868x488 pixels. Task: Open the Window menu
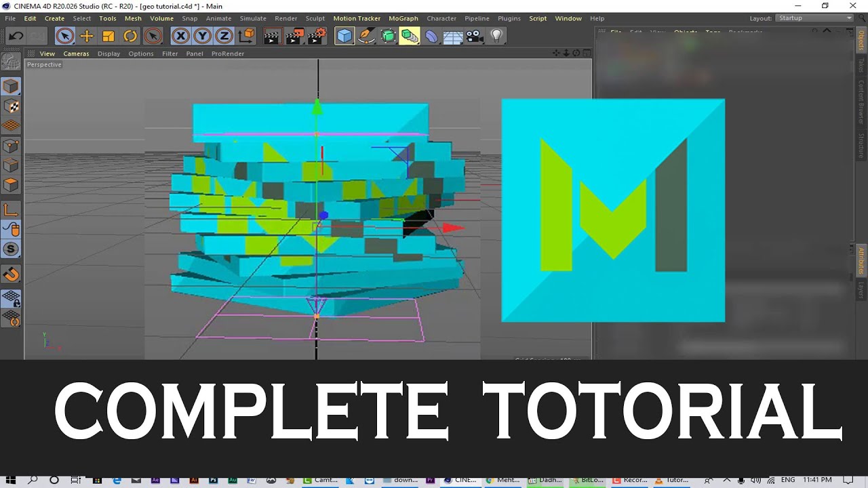coord(568,18)
